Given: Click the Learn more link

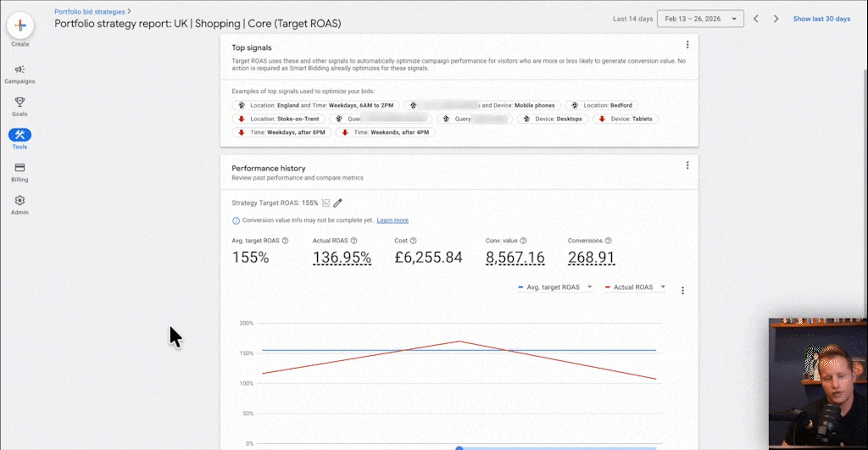Looking at the screenshot, I should [x=392, y=220].
